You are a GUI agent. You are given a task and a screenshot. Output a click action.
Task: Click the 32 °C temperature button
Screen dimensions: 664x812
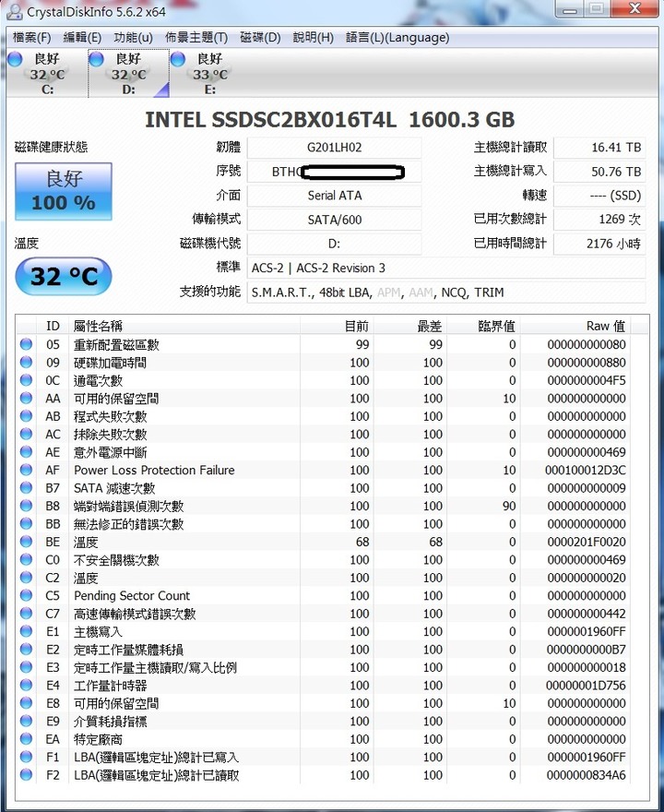[64, 276]
